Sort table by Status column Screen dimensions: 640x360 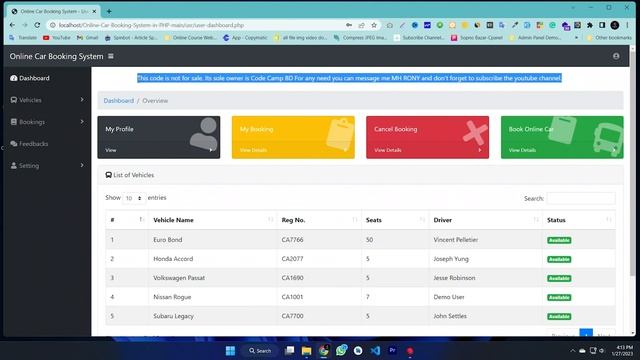(x=579, y=220)
